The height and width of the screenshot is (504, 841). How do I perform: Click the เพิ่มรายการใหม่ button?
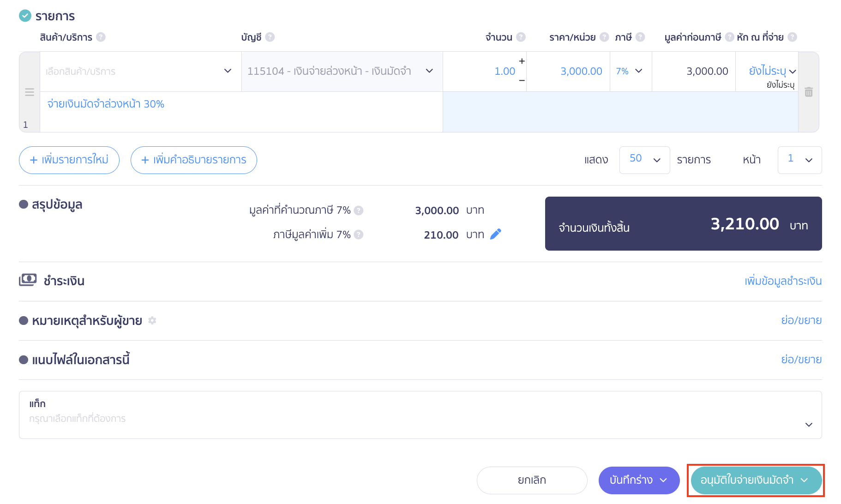[x=69, y=160]
